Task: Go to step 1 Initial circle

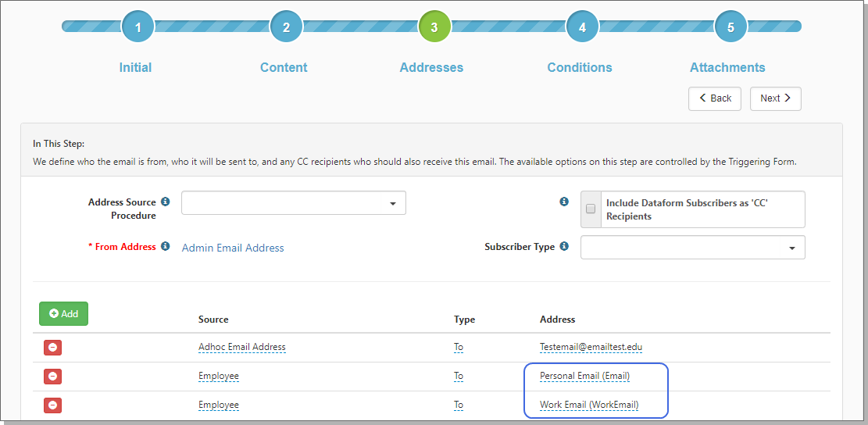Action: pos(138,27)
